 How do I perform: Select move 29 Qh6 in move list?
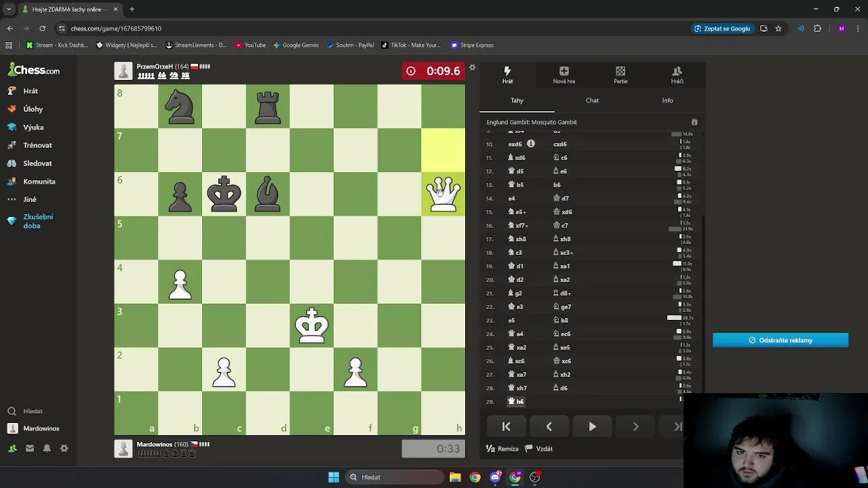[516, 401]
